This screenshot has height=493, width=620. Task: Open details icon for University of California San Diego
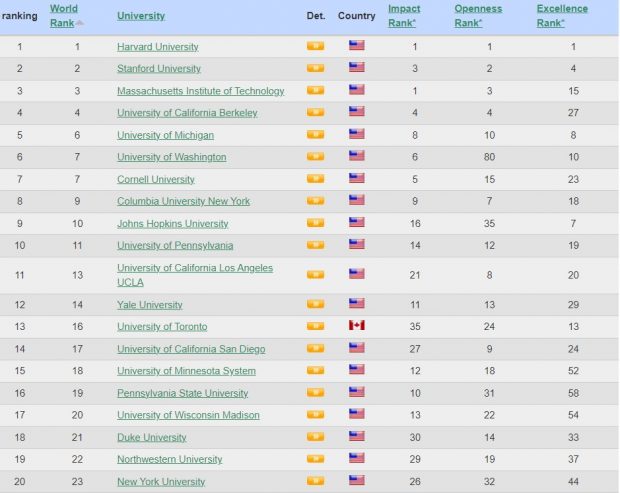coord(315,348)
